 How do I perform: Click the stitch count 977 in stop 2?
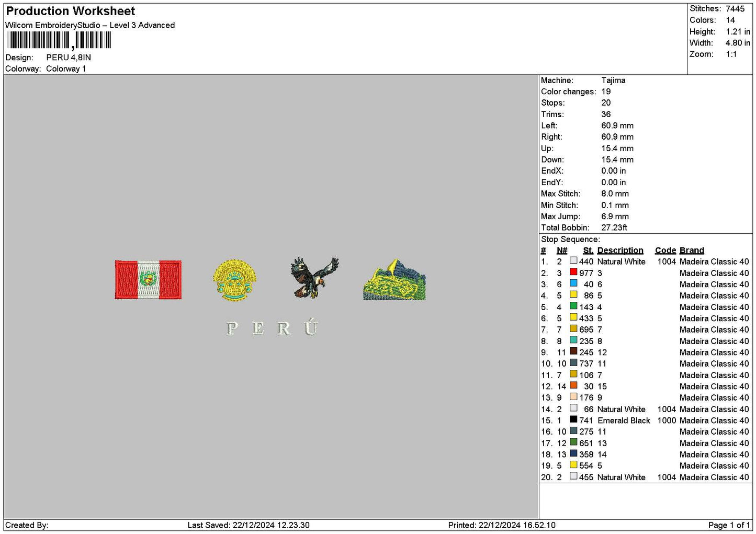click(x=586, y=273)
